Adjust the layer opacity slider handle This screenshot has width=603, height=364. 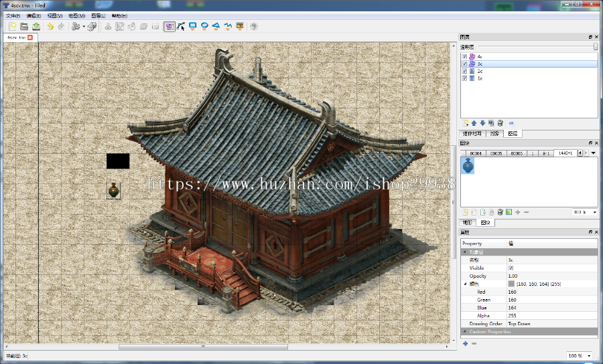(596, 47)
